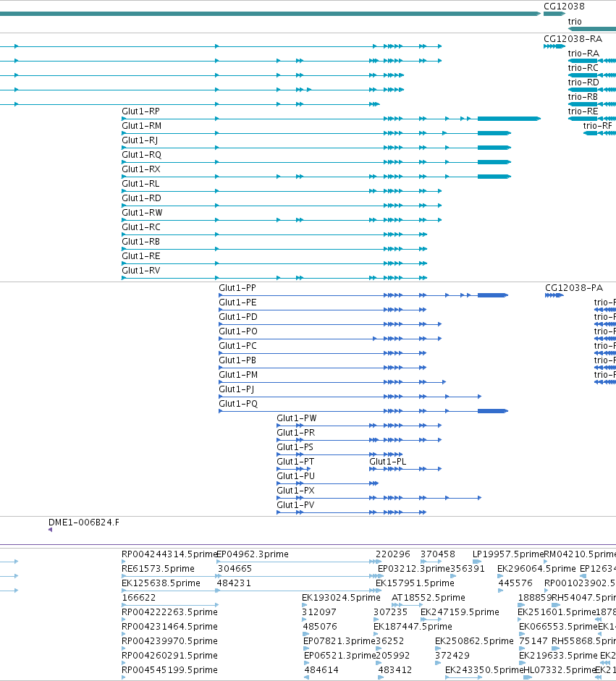The height and width of the screenshot is (681, 616).
Task: Click the EK187447.5prime EST label
Action: coord(413,626)
